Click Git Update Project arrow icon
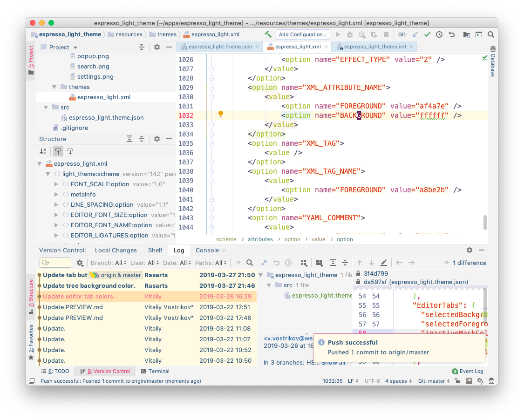This screenshot has width=524, height=420. pos(415,34)
